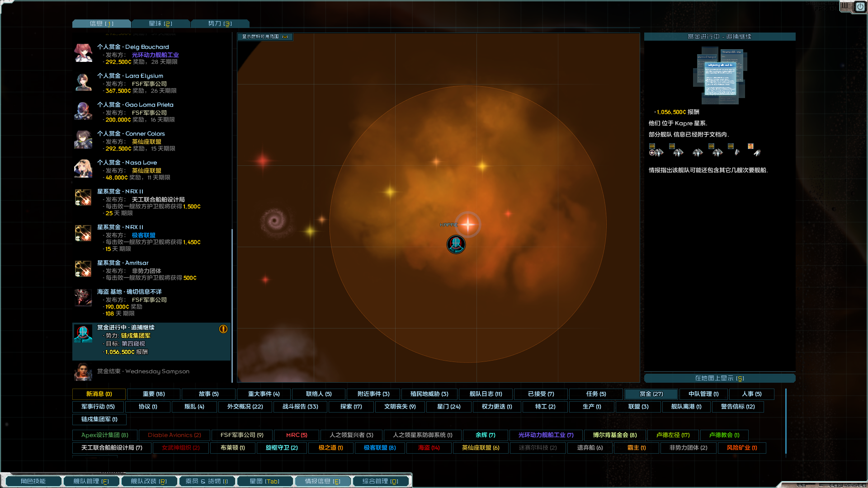Toggle the 新消息 (0) filter tag

point(99,394)
